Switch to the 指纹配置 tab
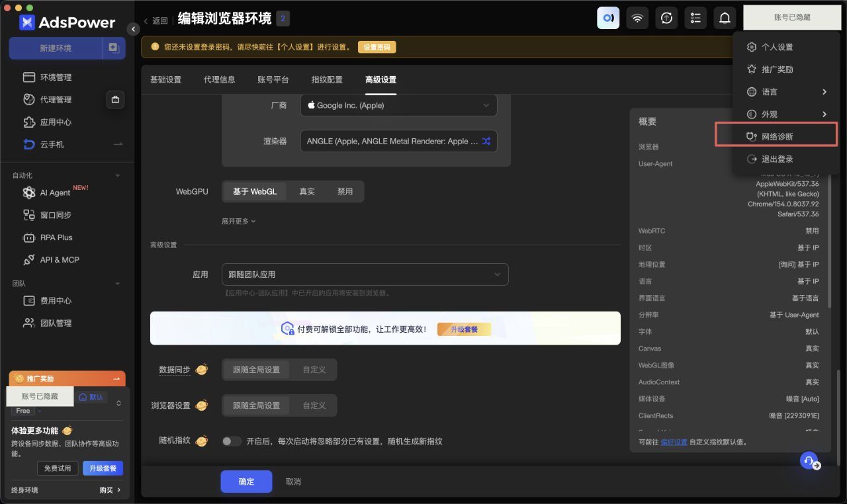 (x=327, y=80)
